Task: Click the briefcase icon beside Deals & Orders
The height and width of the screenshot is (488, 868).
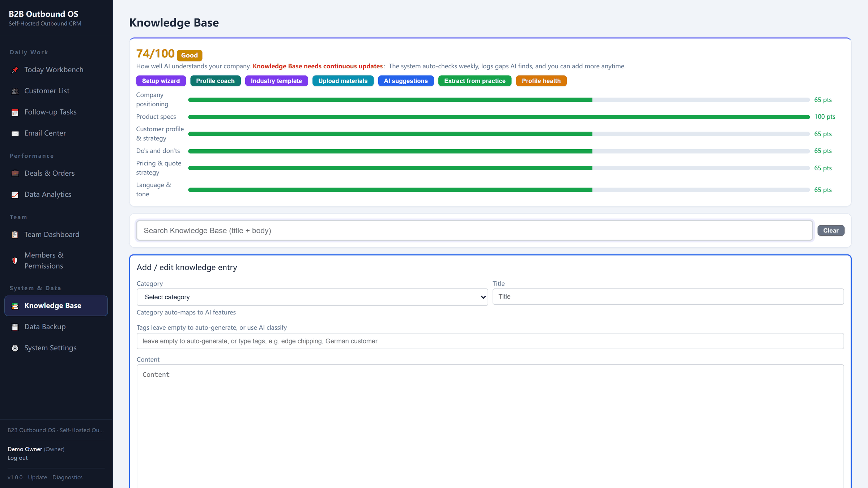Action: tap(15, 174)
